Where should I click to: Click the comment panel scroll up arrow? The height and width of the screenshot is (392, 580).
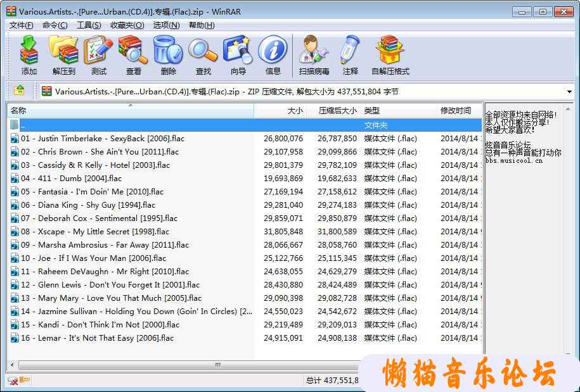tap(568, 109)
